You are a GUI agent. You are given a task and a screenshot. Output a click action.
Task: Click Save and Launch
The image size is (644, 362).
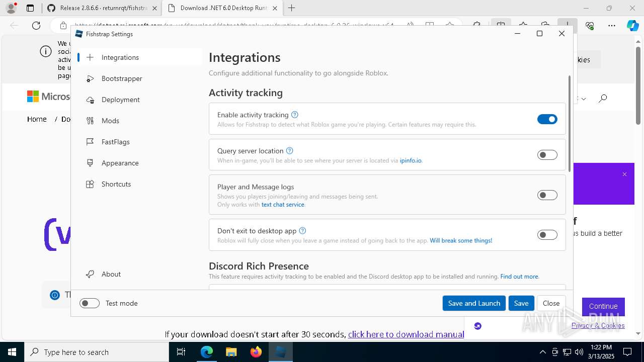(x=474, y=303)
